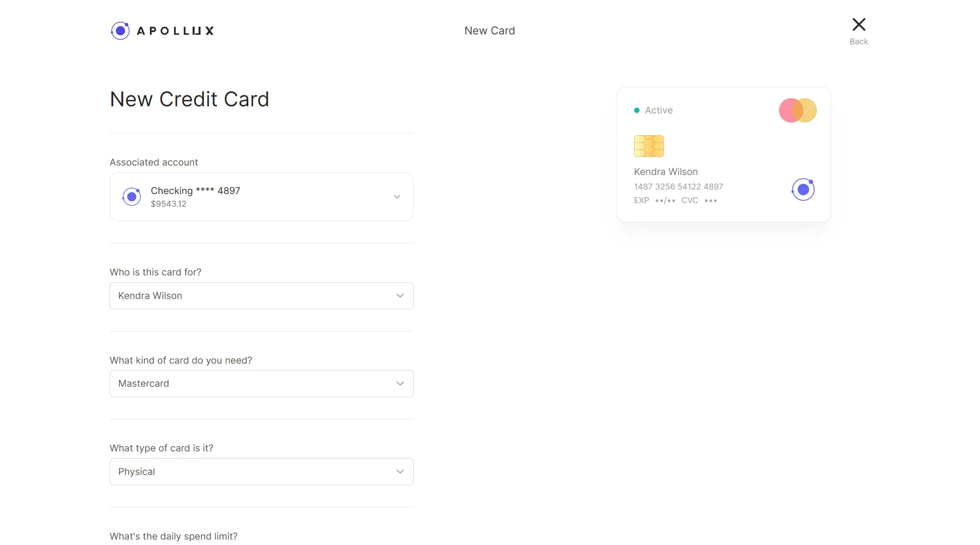This screenshot has width=980, height=545.
Task: Click the Back label under the X
Action: (x=859, y=42)
